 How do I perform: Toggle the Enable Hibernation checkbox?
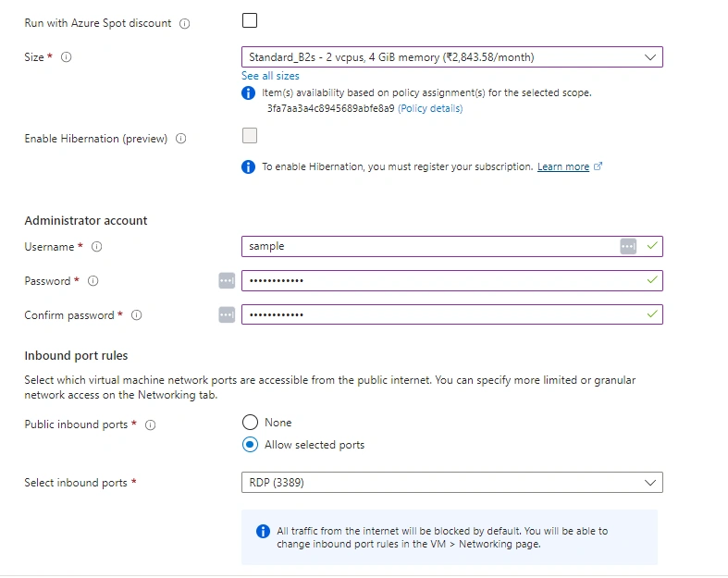250,136
